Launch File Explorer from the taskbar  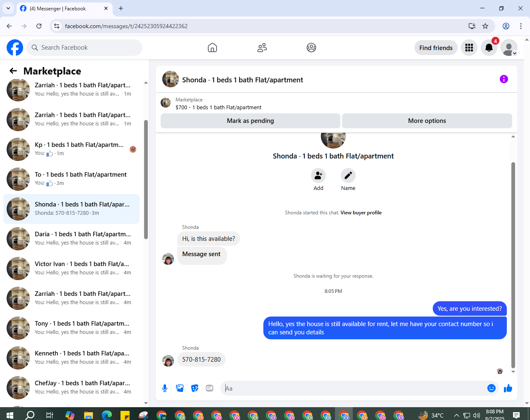88,415
